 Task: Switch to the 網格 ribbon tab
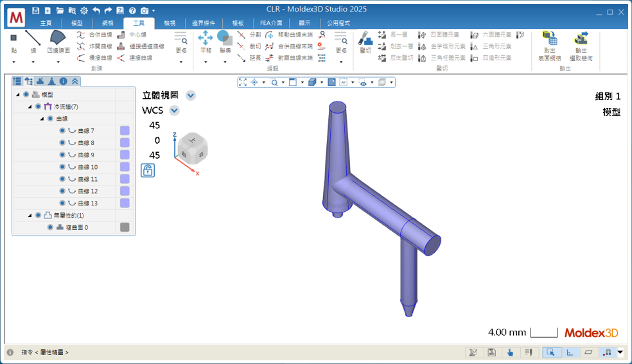[x=108, y=23]
